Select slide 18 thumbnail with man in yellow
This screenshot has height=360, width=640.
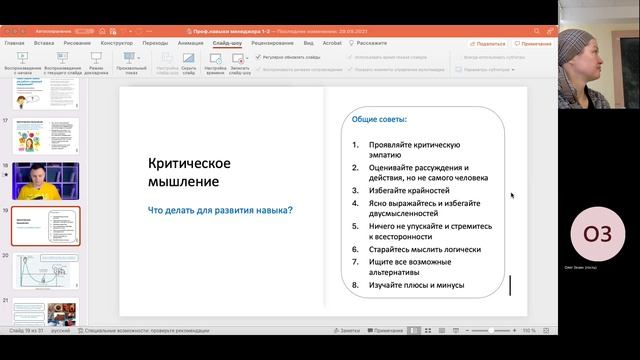46,181
